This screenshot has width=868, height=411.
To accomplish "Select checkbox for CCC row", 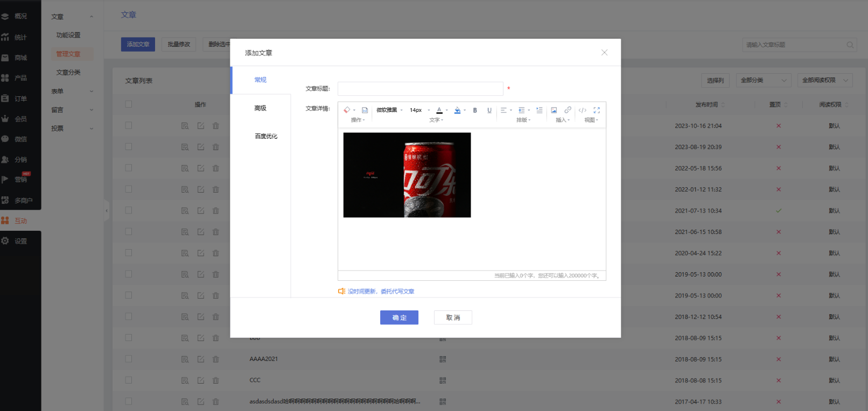I will click(128, 380).
